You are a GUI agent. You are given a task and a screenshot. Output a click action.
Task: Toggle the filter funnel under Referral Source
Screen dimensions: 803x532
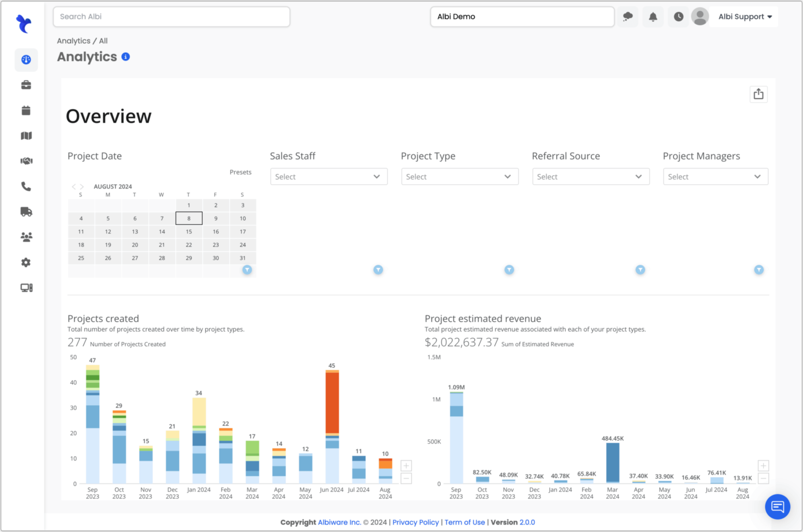click(640, 270)
